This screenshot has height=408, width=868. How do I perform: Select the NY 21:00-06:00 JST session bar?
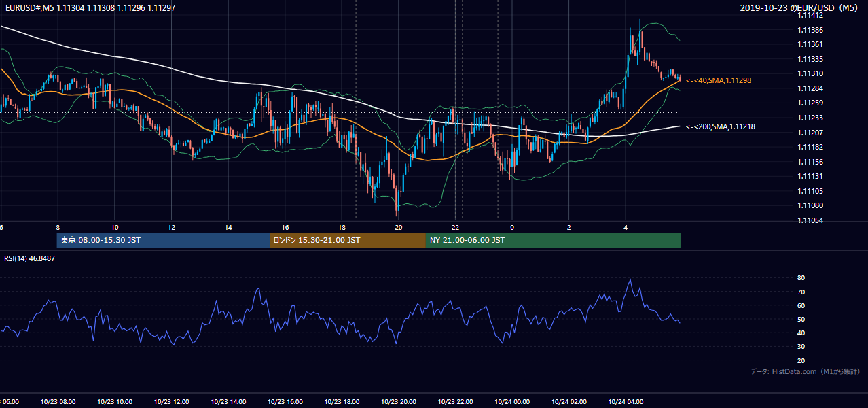tap(554, 240)
